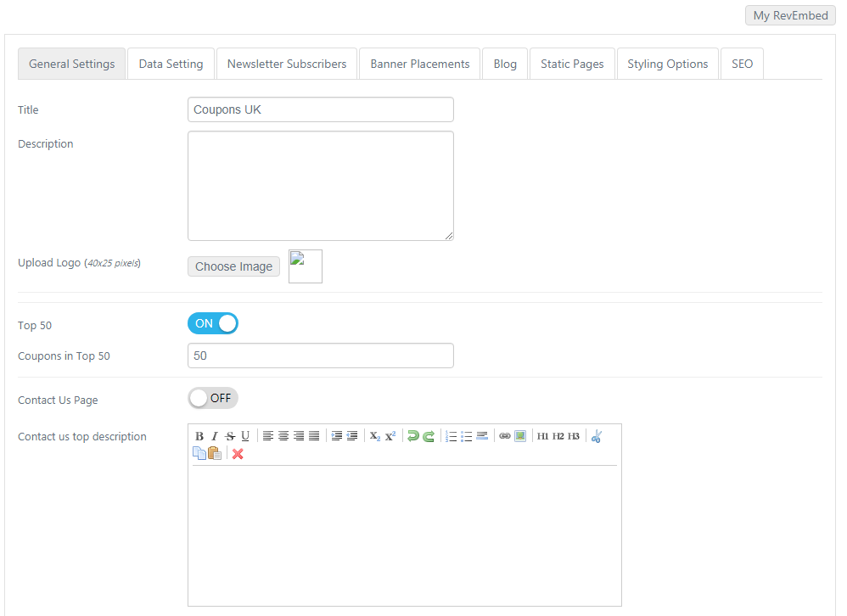This screenshot has width=847, height=616.
Task: Focus the Coupons in Top 50 field
Action: 321,356
